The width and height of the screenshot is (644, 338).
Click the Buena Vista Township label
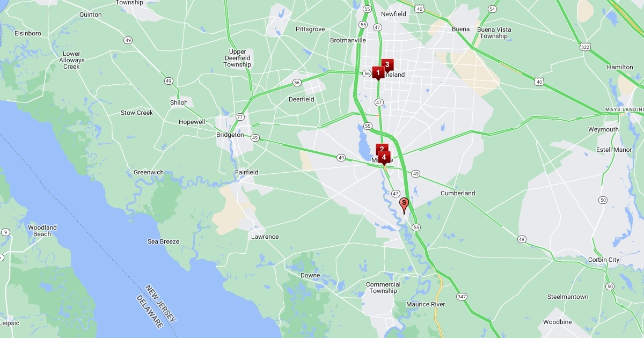coord(494,33)
